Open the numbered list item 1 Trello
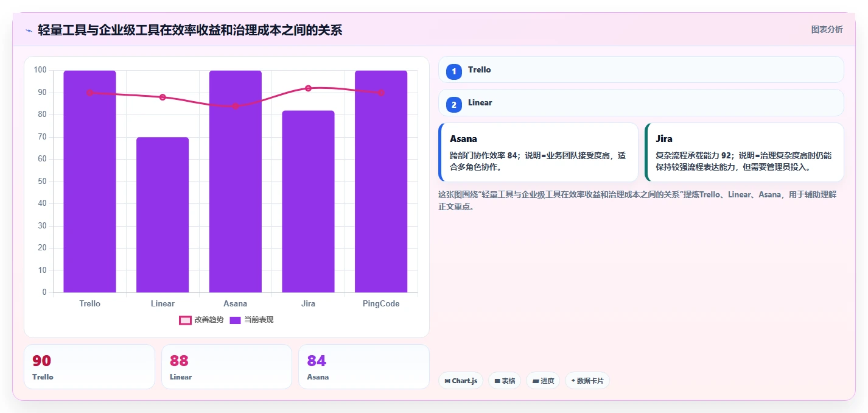The height and width of the screenshot is (413, 868). [x=641, y=69]
